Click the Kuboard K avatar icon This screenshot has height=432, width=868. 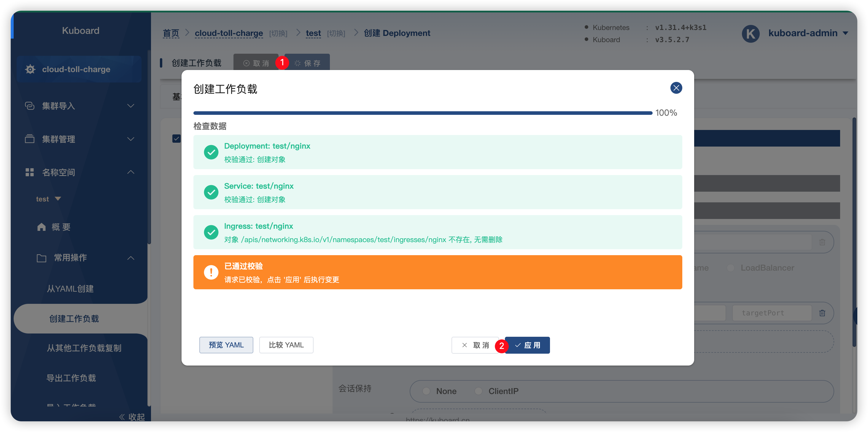click(x=751, y=34)
